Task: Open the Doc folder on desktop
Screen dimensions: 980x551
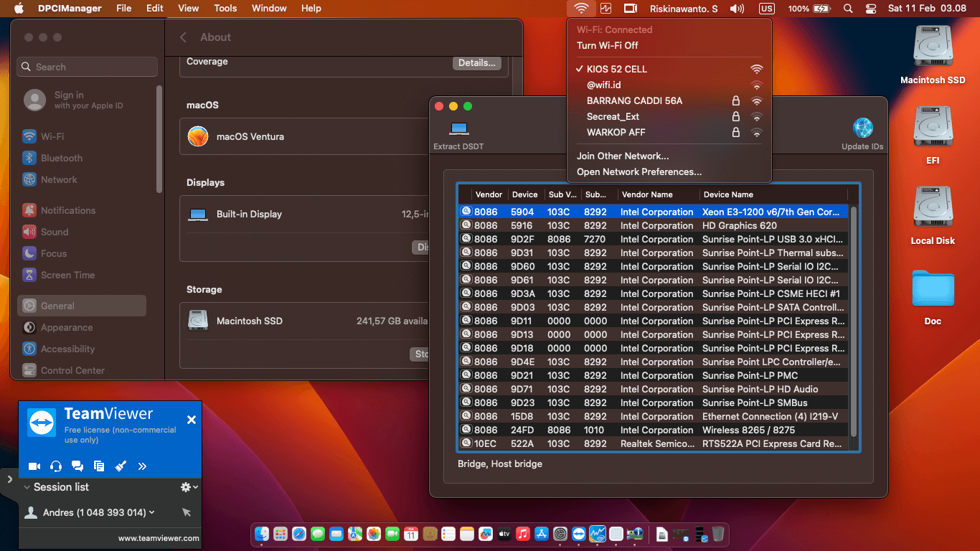Action: tap(933, 296)
